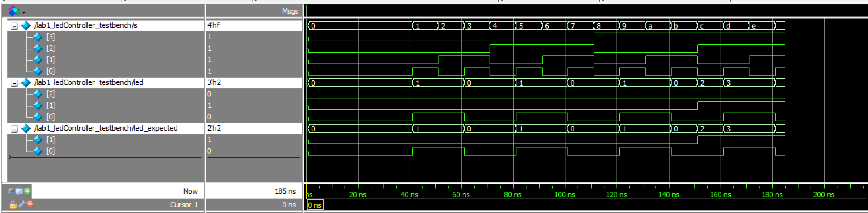Collapse the lab1_ledController_testbench/s signal group

click(x=14, y=26)
